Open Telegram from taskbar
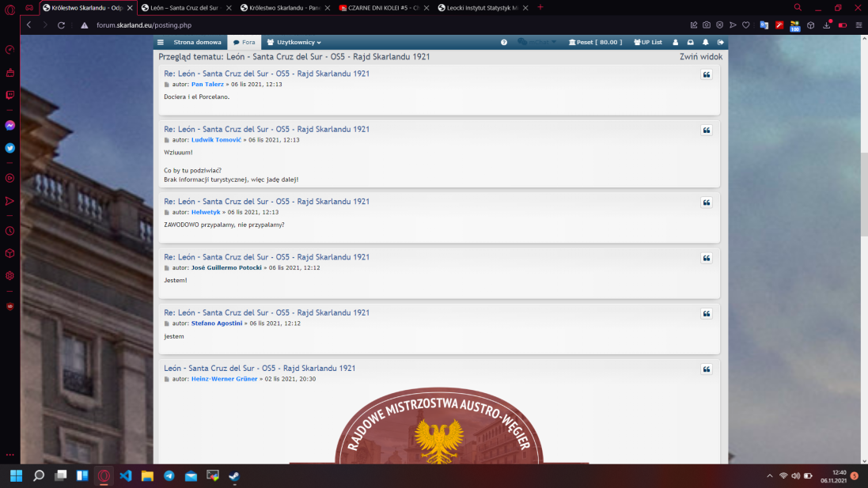The width and height of the screenshot is (868, 488). pos(169,476)
